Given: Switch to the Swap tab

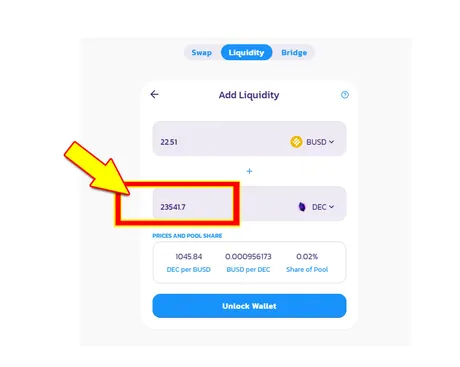Looking at the screenshot, I should tap(201, 53).
